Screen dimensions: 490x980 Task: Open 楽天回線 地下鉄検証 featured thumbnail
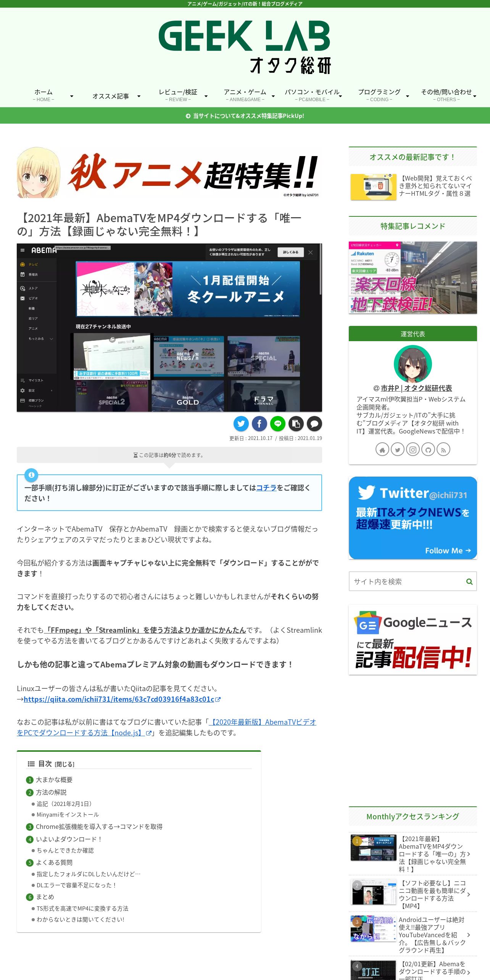click(x=413, y=277)
